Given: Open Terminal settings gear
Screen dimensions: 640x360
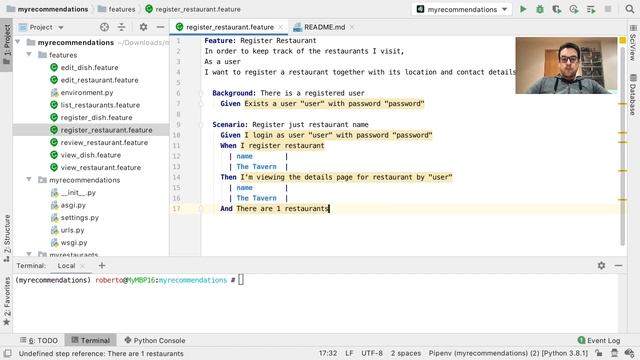Looking at the screenshot, I should (x=601, y=265).
